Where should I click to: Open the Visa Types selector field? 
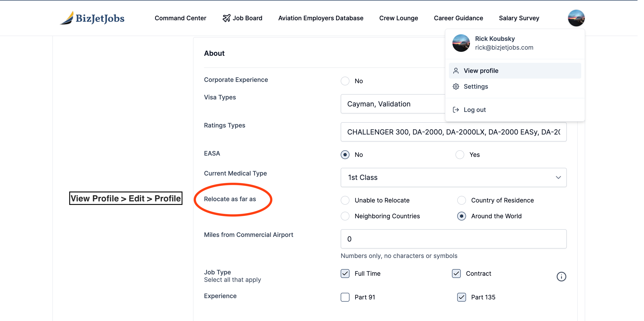[x=392, y=104]
